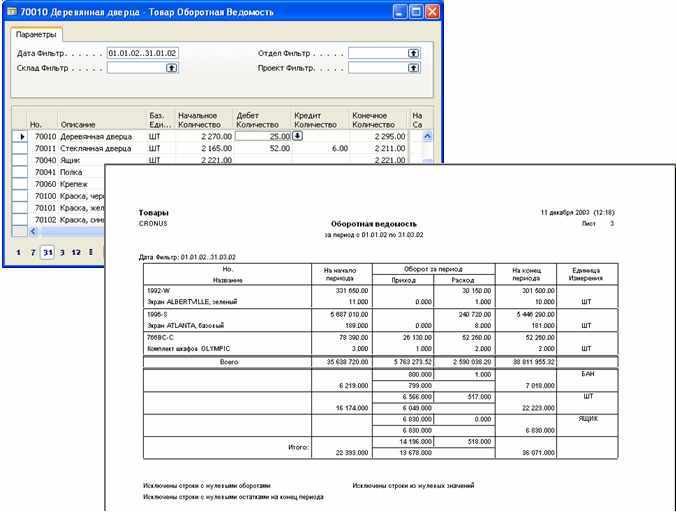Click the window title bar app icon
Viewport: 676px width, 512px height.
(x=12, y=12)
